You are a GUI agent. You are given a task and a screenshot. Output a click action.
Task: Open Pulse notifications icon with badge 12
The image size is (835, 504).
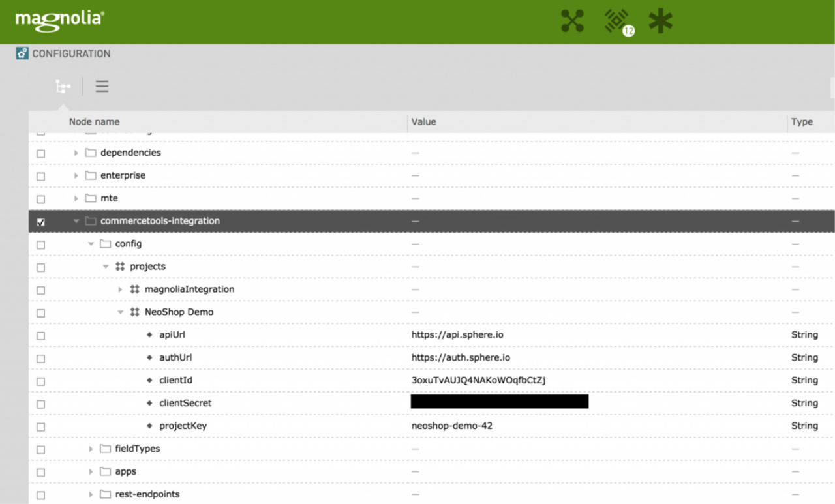[x=616, y=21]
